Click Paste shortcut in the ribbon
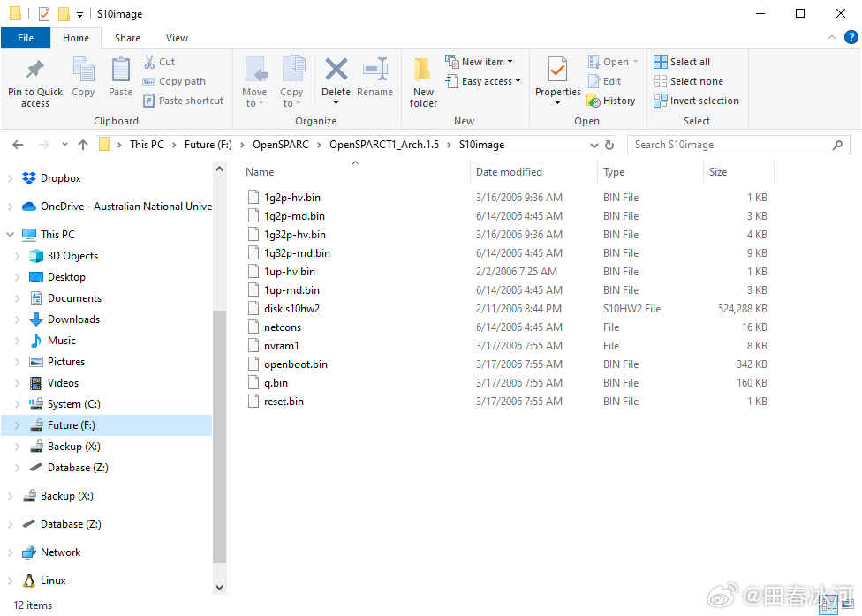This screenshot has height=616, width=862. coord(184,101)
